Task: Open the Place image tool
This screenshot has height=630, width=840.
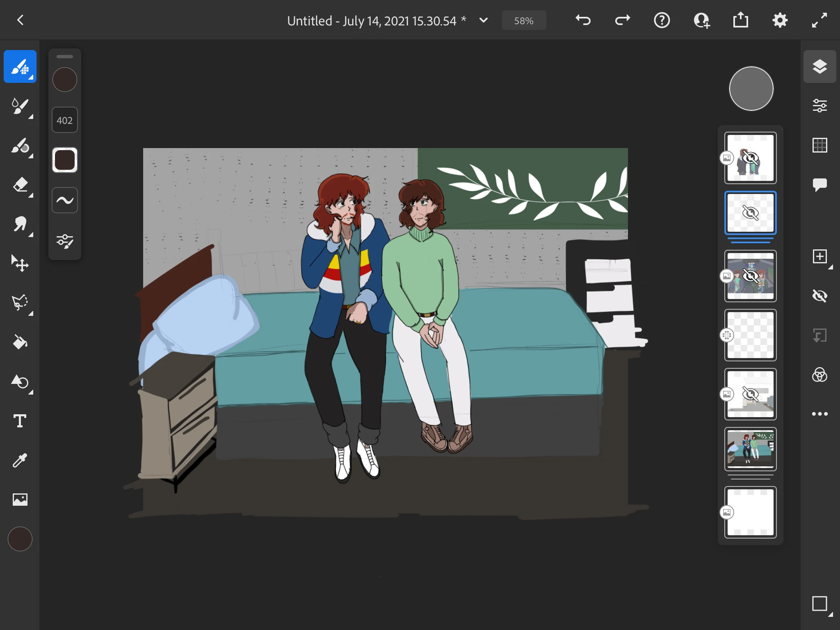Action: (x=20, y=499)
